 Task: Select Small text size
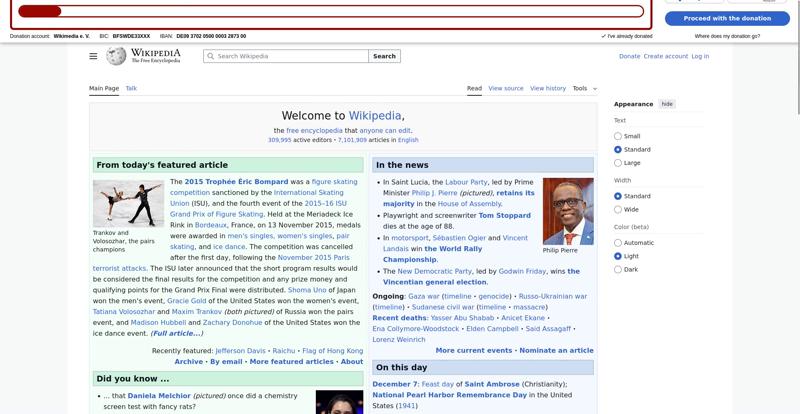point(618,136)
